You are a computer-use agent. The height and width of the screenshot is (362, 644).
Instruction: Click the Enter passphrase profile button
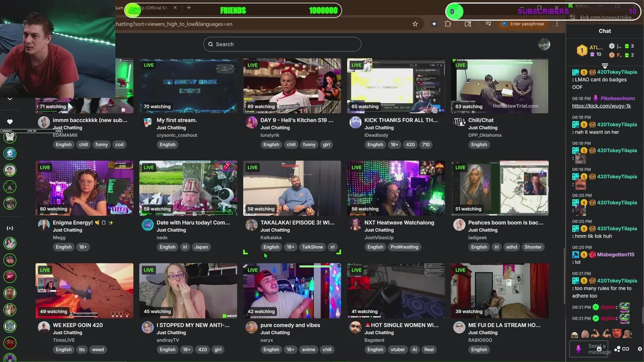point(523,24)
